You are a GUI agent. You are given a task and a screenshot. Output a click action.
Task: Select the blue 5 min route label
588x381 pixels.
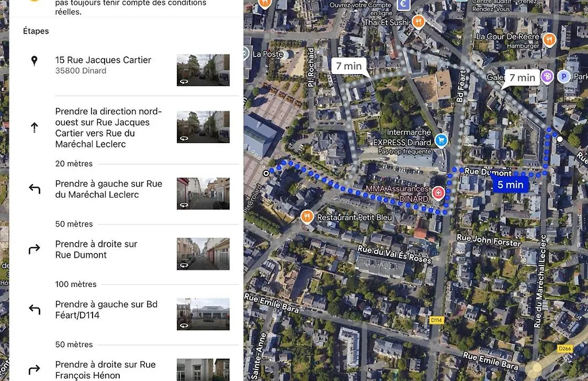(x=510, y=185)
